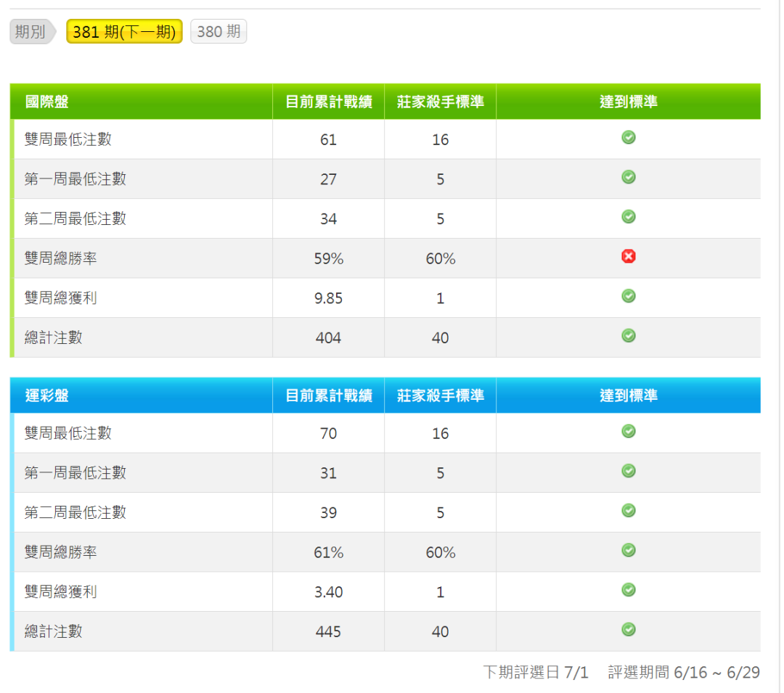The height and width of the screenshot is (693, 784).
Task: Click the 445 total bets value in 運彩盤
Action: tap(328, 632)
